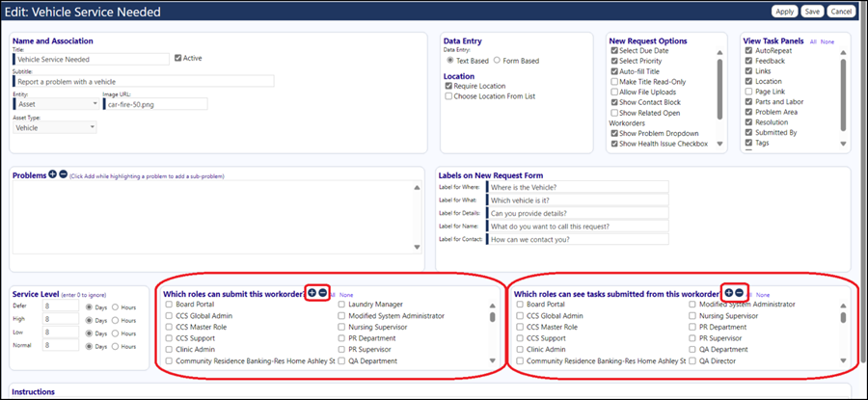The image size is (868, 400).
Task: Enable Allow File Uploads option
Action: (614, 92)
